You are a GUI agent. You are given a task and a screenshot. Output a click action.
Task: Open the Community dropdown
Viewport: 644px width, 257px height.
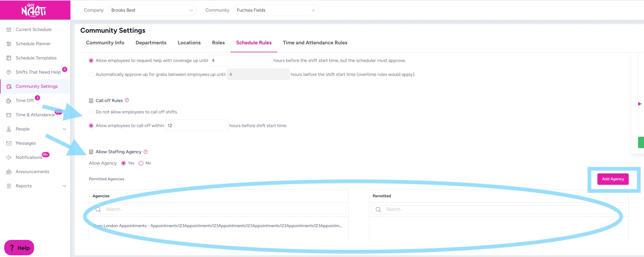[x=276, y=10]
